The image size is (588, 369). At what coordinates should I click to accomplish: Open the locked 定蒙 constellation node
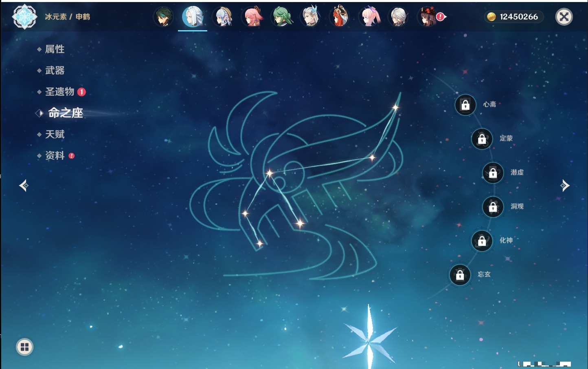(482, 139)
